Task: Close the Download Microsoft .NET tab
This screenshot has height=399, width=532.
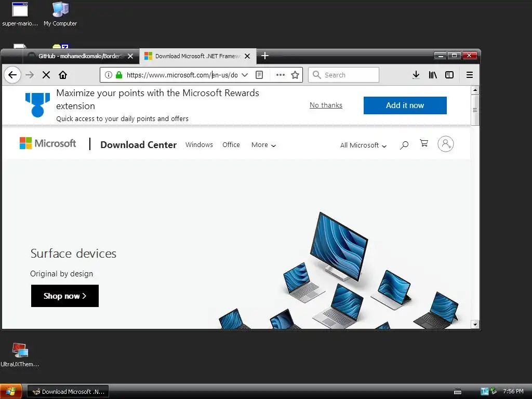Action: point(247,56)
